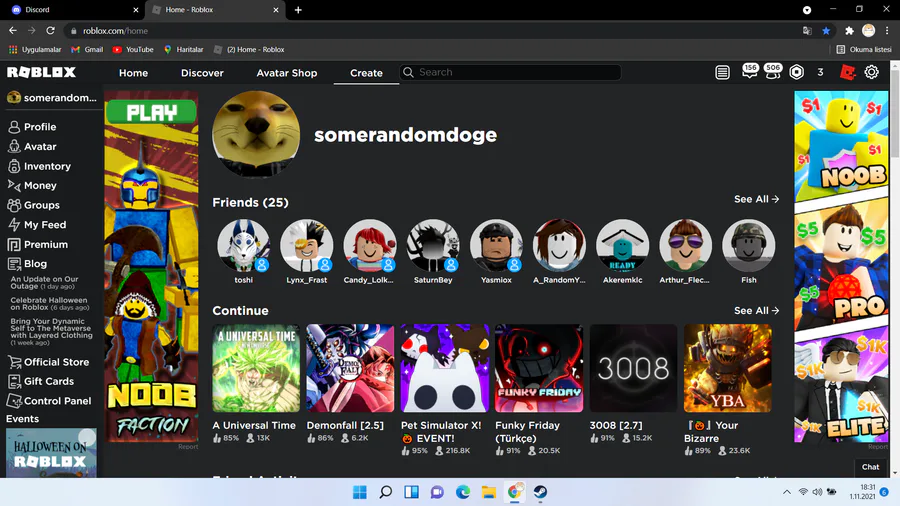Open Your Bizarre Adventure YBA game
The width and height of the screenshot is (900, 506).
(728, 368)
